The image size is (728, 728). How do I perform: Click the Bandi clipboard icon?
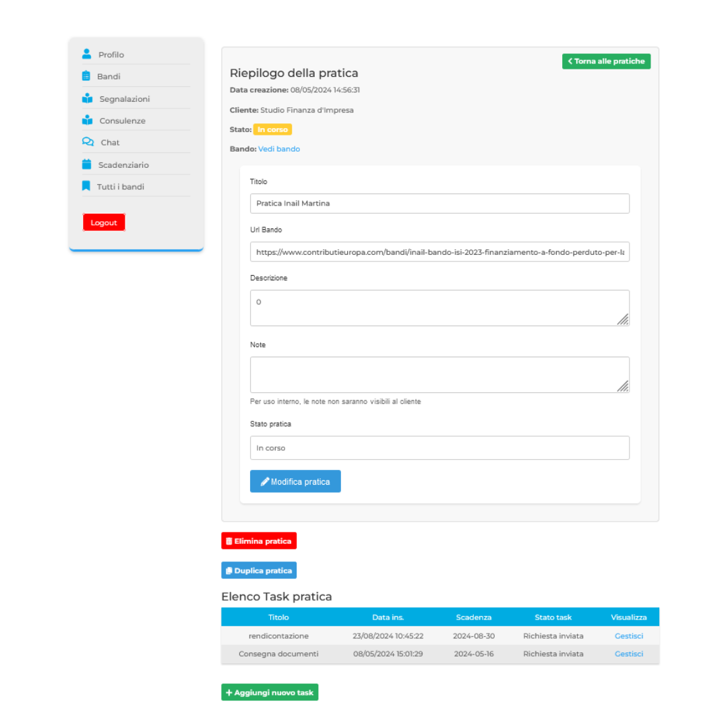coord(86,76)
